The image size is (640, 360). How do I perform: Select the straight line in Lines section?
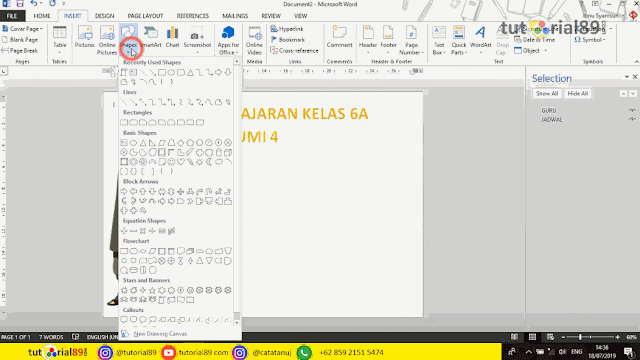pyautogui.click(x=124, y=102)
